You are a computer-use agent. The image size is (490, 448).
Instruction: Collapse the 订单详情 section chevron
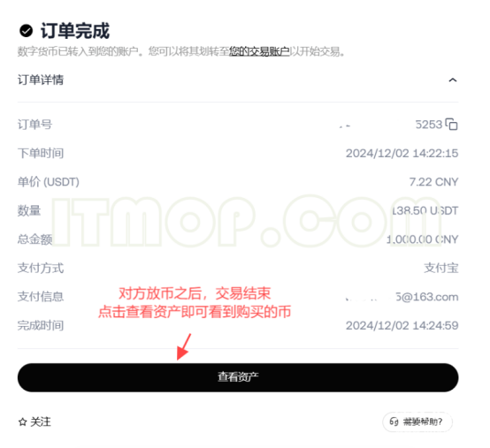coord(453,80)
